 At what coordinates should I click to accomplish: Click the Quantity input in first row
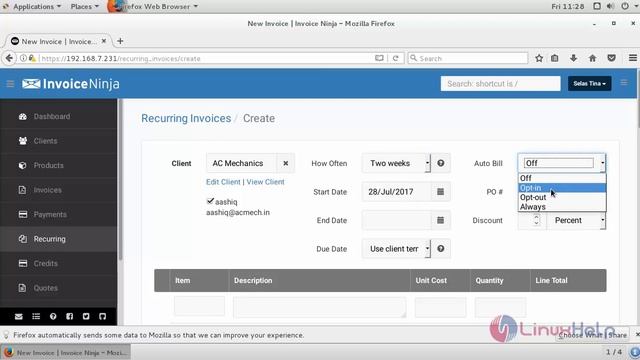pyautogui.click(x=500, y=307)
